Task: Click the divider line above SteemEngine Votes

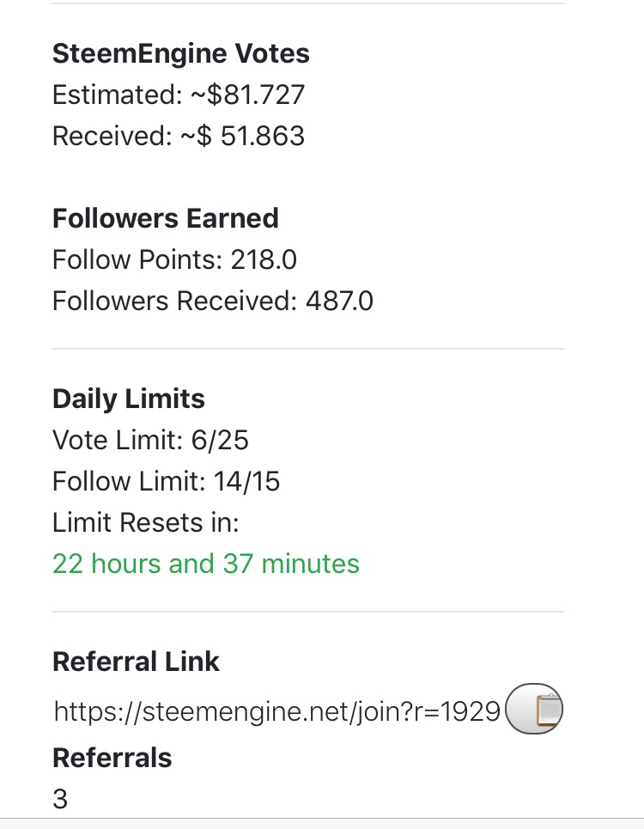Action: tap(308, 4)
